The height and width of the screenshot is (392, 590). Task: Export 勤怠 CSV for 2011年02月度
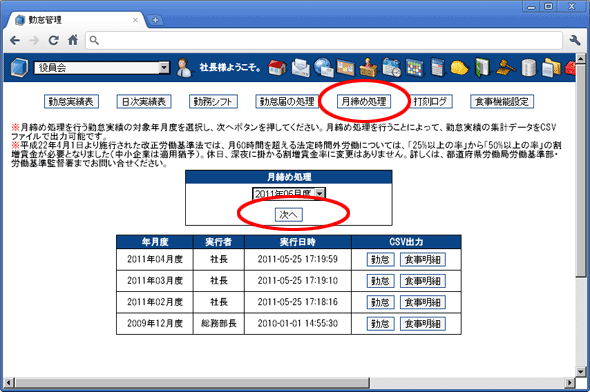tap(380, 302)
